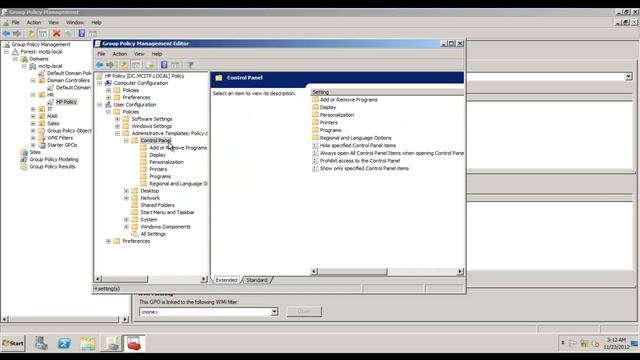Open View menu in Group Policy Management Editor

[139, 54]
